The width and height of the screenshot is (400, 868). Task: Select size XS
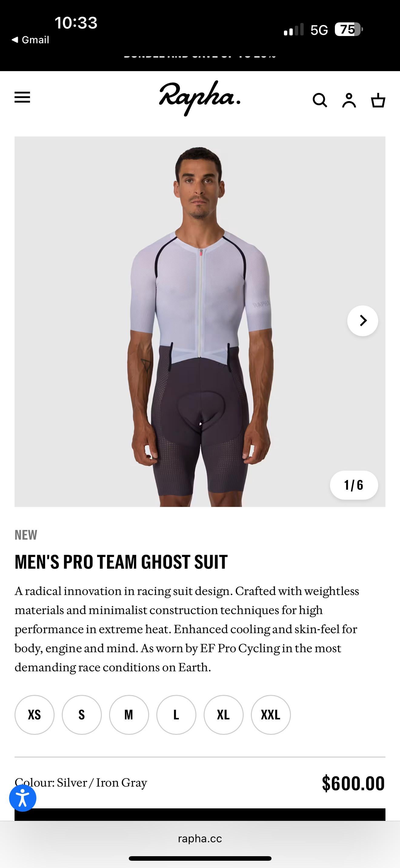pos(35,715)
